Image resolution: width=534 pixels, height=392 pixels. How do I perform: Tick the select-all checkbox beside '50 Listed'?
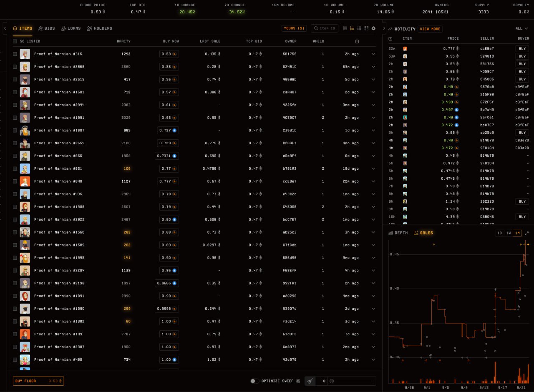(15, 41)
